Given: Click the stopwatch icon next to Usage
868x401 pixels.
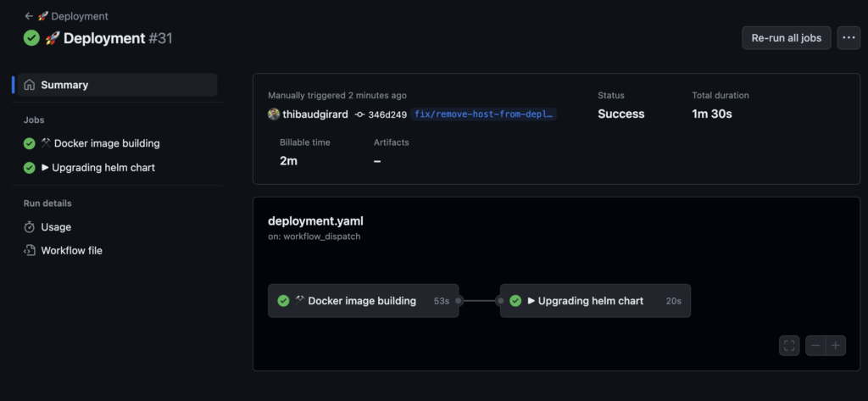Looking at the screenshot, I should point(30,227).
